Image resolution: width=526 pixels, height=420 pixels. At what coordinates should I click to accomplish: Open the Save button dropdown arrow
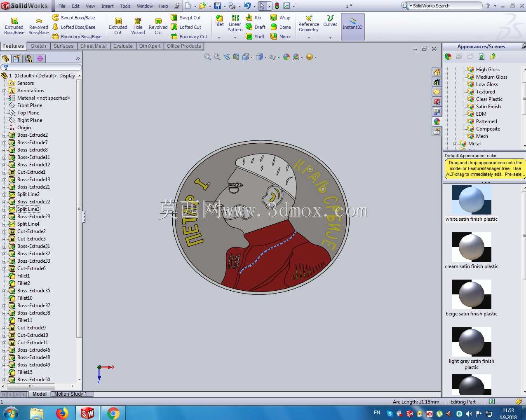tap(225, 6)
